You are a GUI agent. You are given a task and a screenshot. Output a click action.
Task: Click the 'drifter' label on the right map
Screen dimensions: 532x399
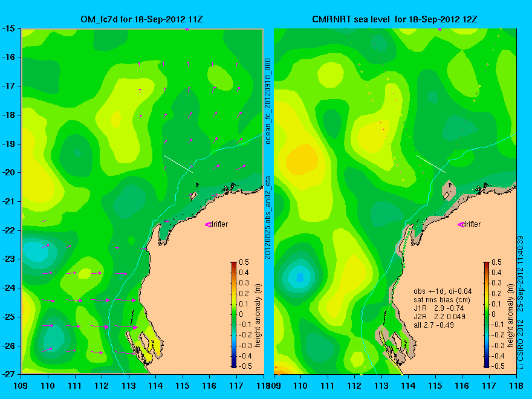pos(472,224)
